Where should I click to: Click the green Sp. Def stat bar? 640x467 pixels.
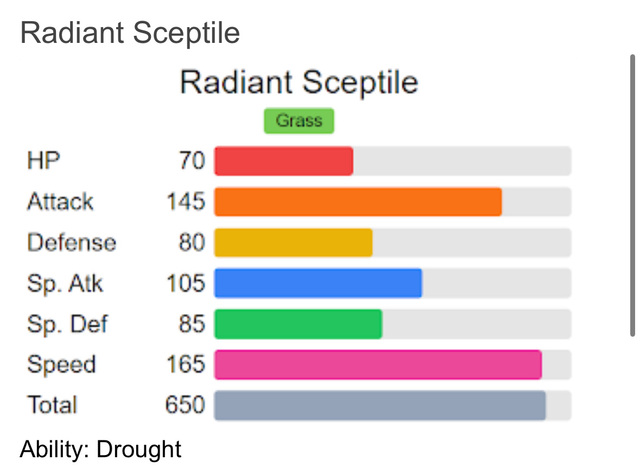tap(298, 324)
